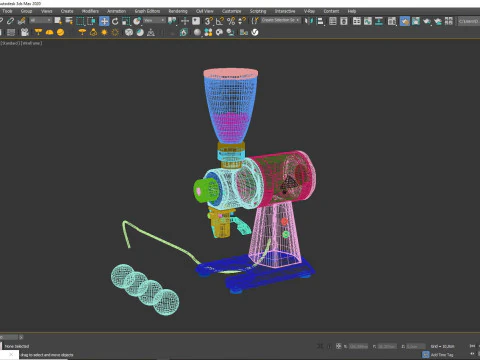Open the Render Setup teapot icon
This screenshot has height=360, width=480.
405,21
